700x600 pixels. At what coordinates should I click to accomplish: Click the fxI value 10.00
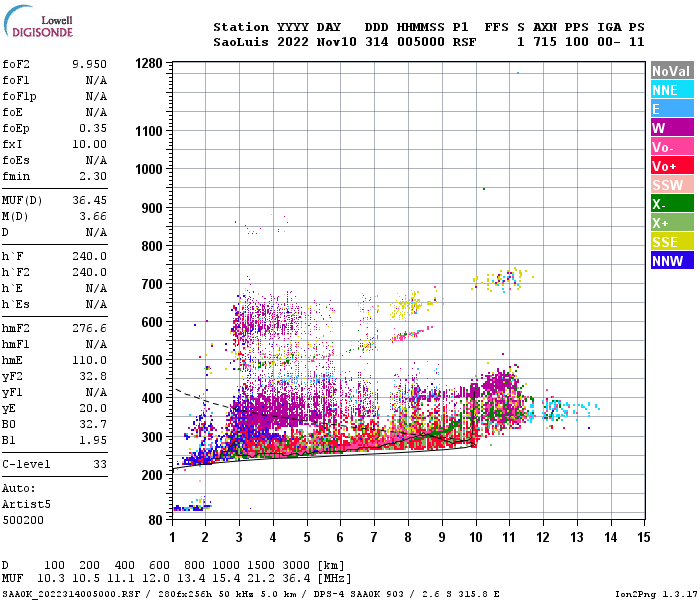[x=89, y=145]
